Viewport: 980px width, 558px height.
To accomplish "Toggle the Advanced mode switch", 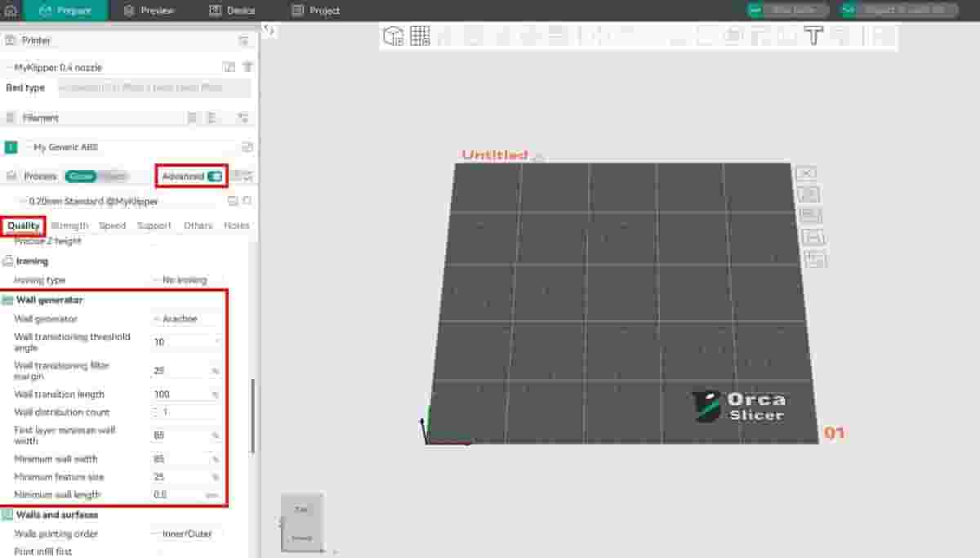I will tap(214, 176).
